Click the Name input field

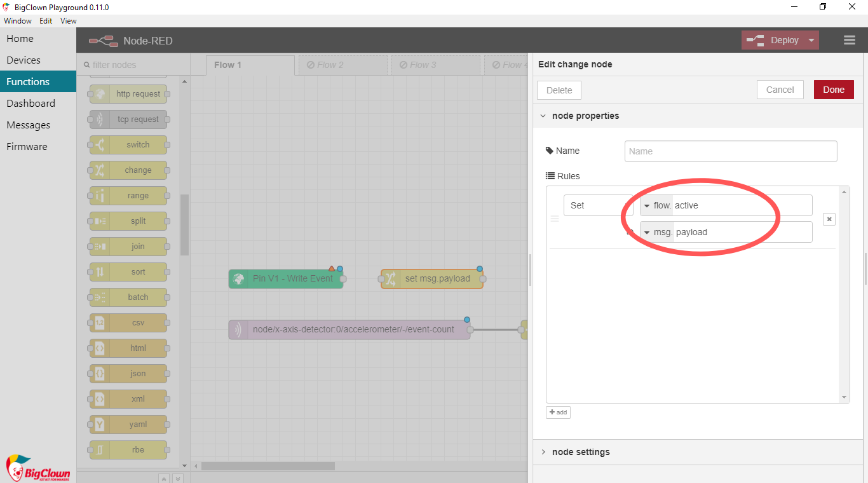[x=731, y=151]
